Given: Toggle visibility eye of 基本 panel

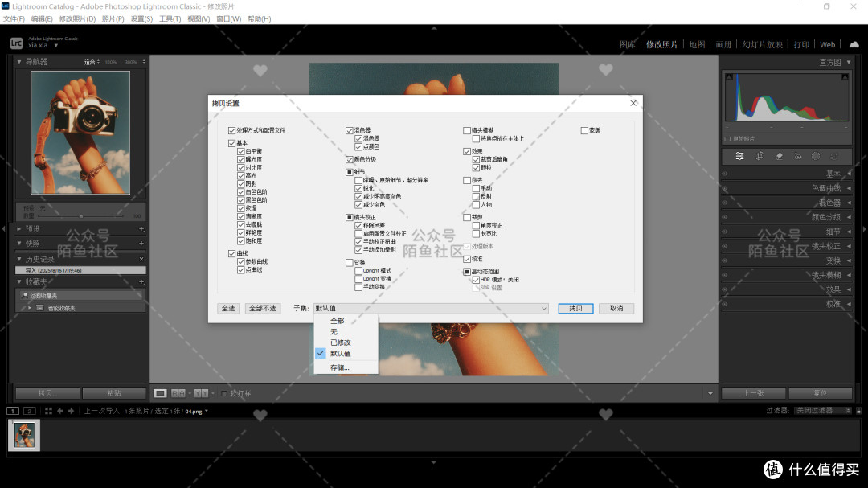Looking at the screenshot, I should click(725, 174).
